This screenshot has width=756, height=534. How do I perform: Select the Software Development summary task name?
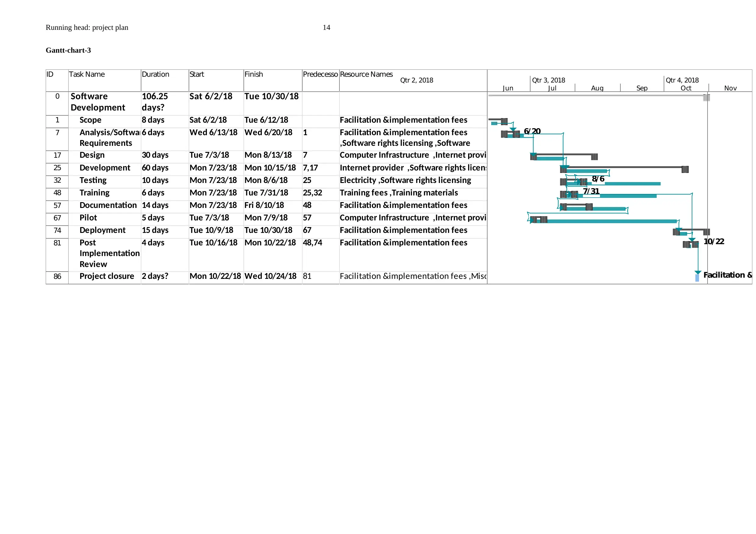[x=98, y=102]
